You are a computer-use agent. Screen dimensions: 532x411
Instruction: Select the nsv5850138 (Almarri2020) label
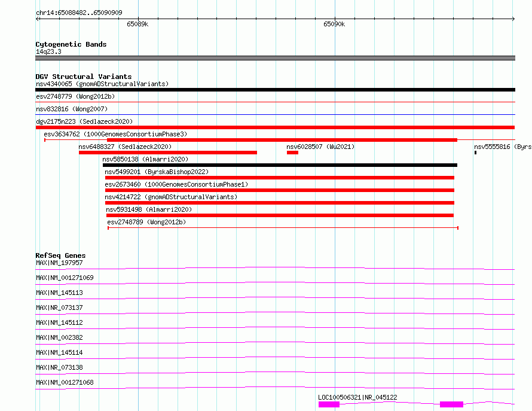(x=145, y=159)
